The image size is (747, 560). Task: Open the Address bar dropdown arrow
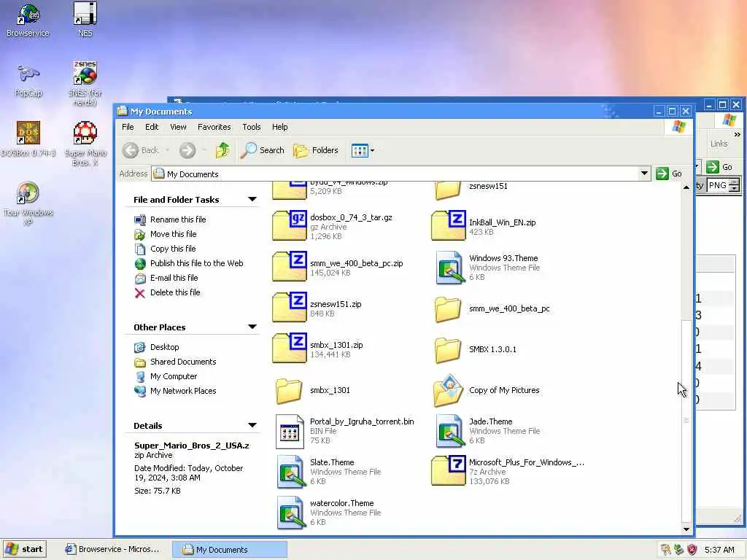(644, 174)
